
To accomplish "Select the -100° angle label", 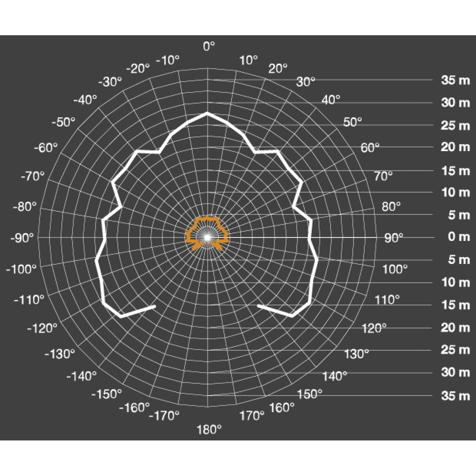I will [21, 269].
